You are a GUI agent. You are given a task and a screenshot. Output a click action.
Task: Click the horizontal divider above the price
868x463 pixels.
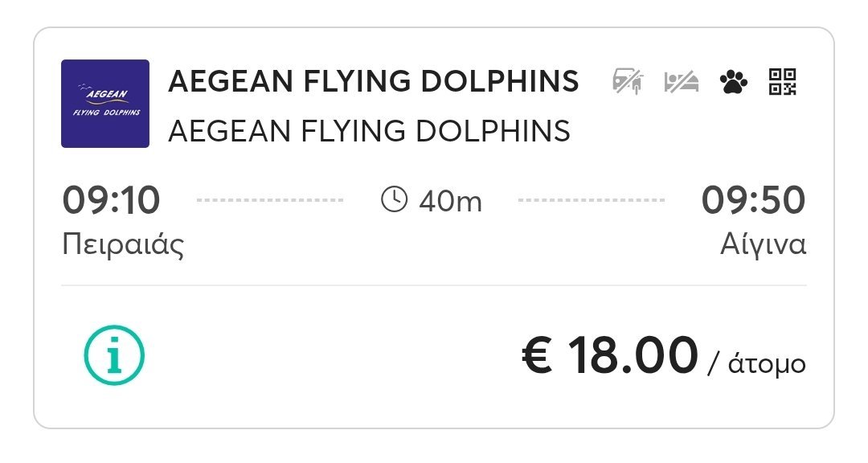pyautogui.click(x=434, y=286)
